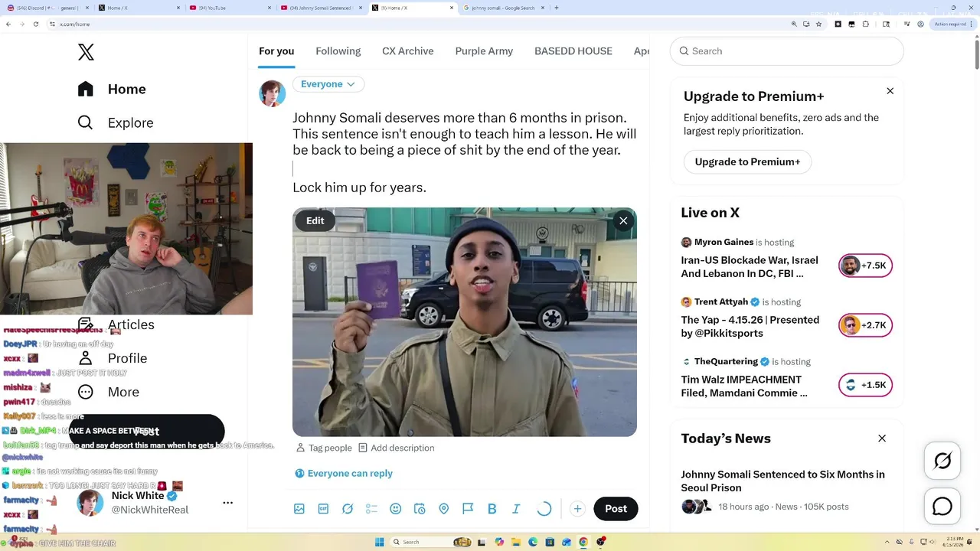980x551 pixels.
Task: Click Add description under the image
Action: point(396,448)
